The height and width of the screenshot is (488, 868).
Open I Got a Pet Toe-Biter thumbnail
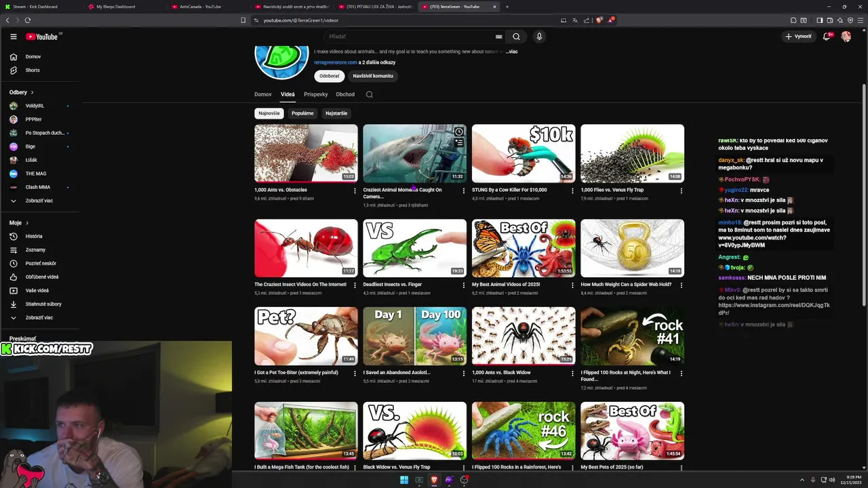(x=306, y=336)
